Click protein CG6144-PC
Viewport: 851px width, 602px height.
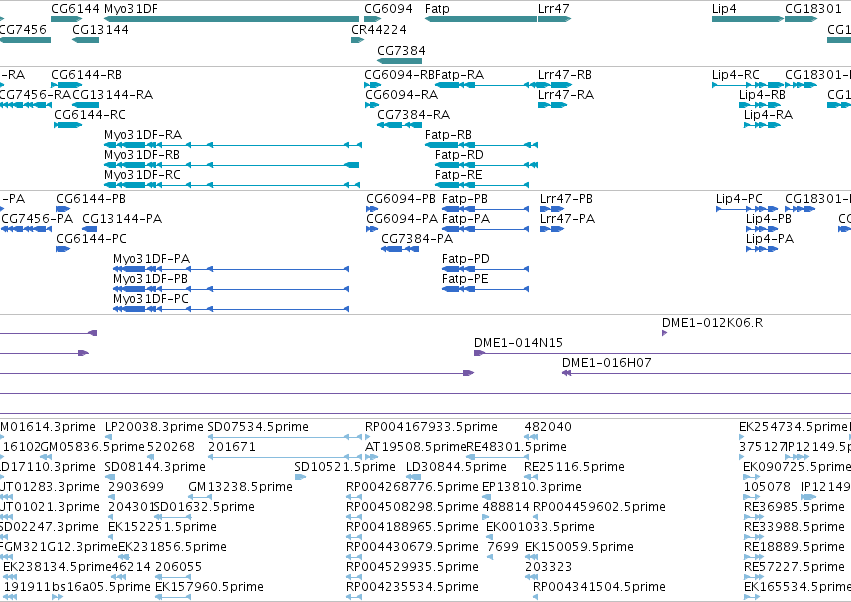tap(63, 249)
